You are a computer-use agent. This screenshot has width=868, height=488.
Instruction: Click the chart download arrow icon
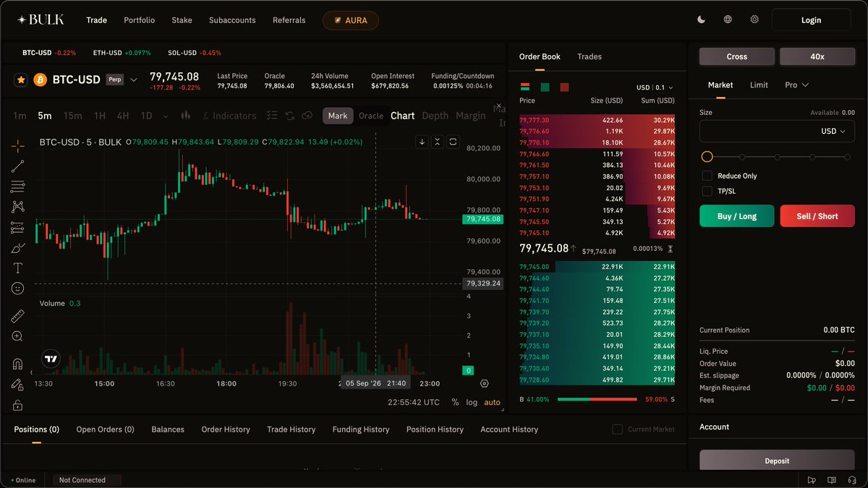(422, 142)
